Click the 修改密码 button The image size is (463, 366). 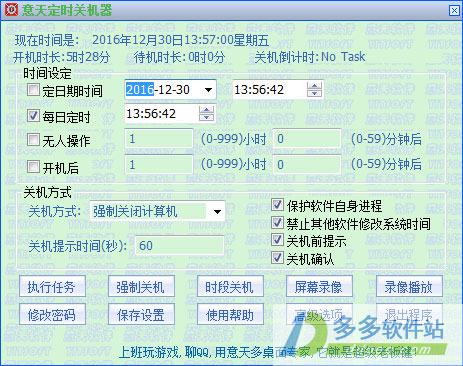(52, 314)
